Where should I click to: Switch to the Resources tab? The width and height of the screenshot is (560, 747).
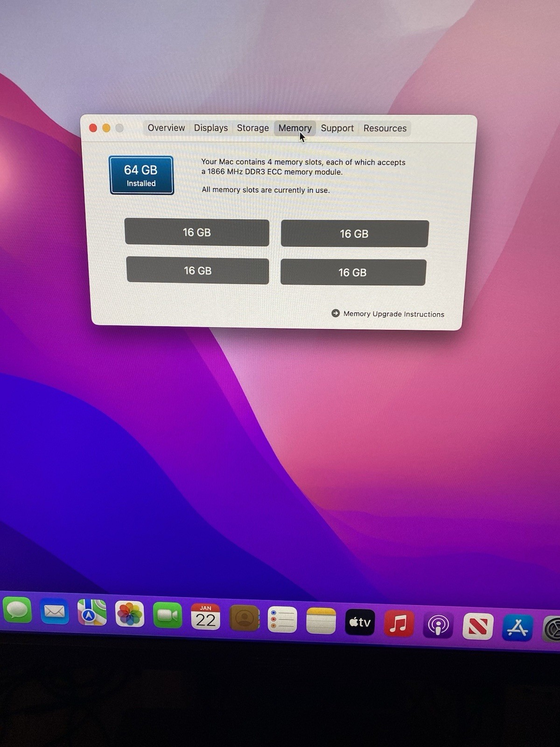(385, 128)
